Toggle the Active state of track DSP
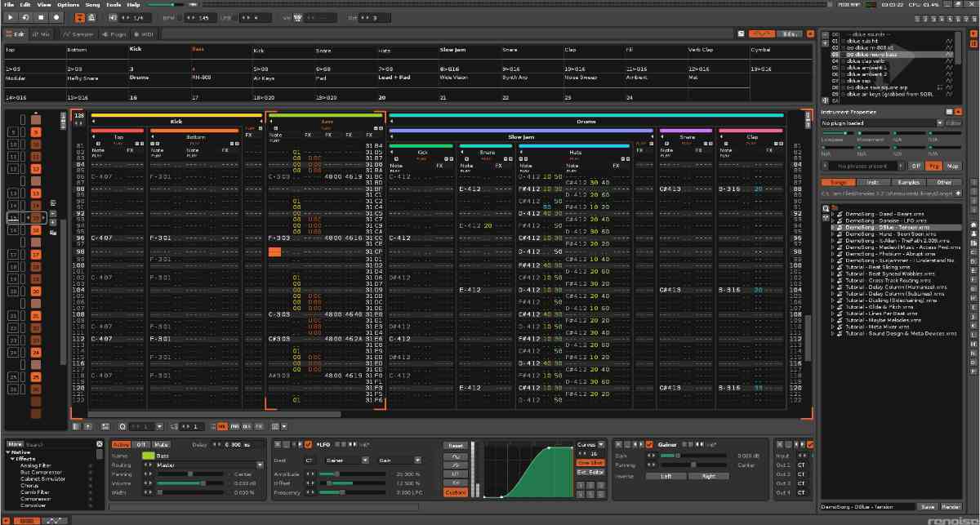Image resolution: width=980 pixels, height=525 pixels. (121, 444)
